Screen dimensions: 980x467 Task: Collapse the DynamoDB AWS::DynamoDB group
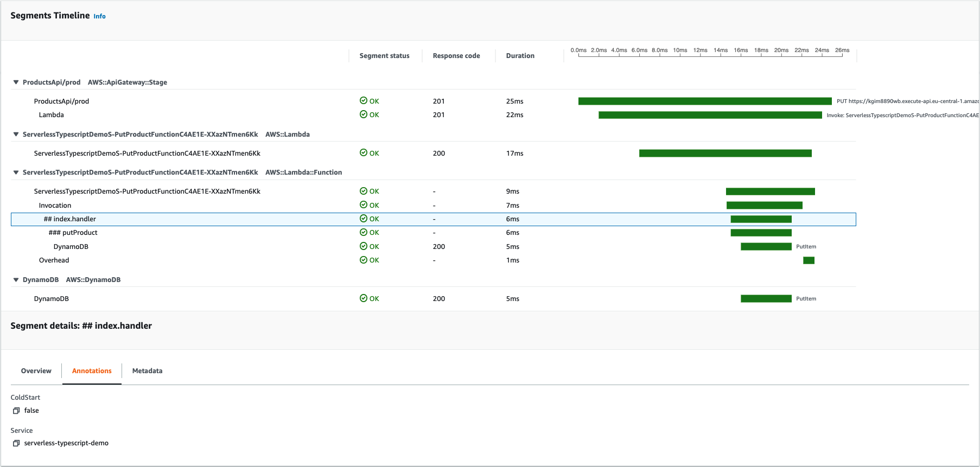pyautogui.click(x=16, y=280)
